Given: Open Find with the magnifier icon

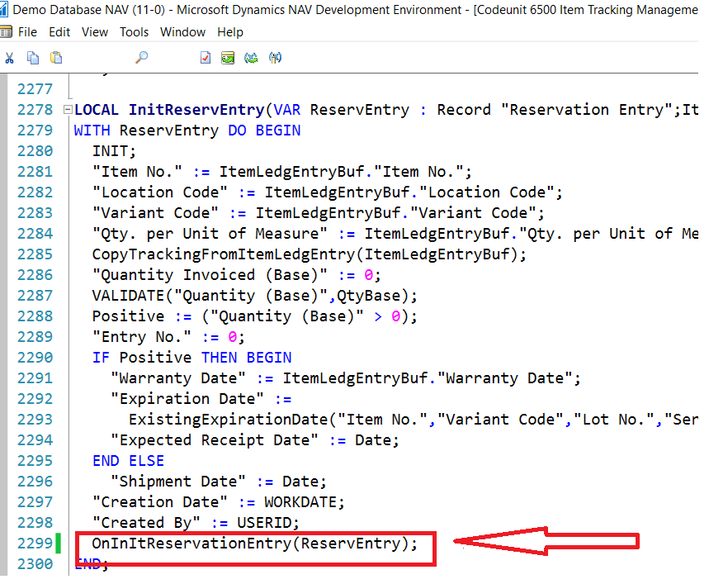Looking at the screenshot, I should pyautogui.click(x=142, y=58).
